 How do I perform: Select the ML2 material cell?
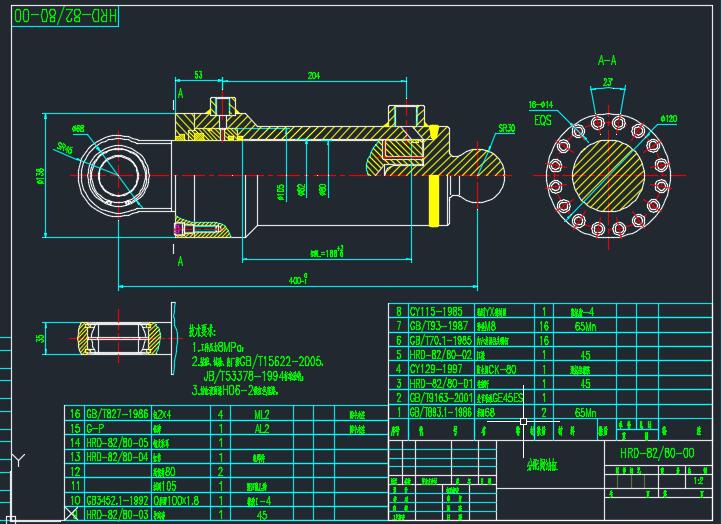click(x=262, y=415)
